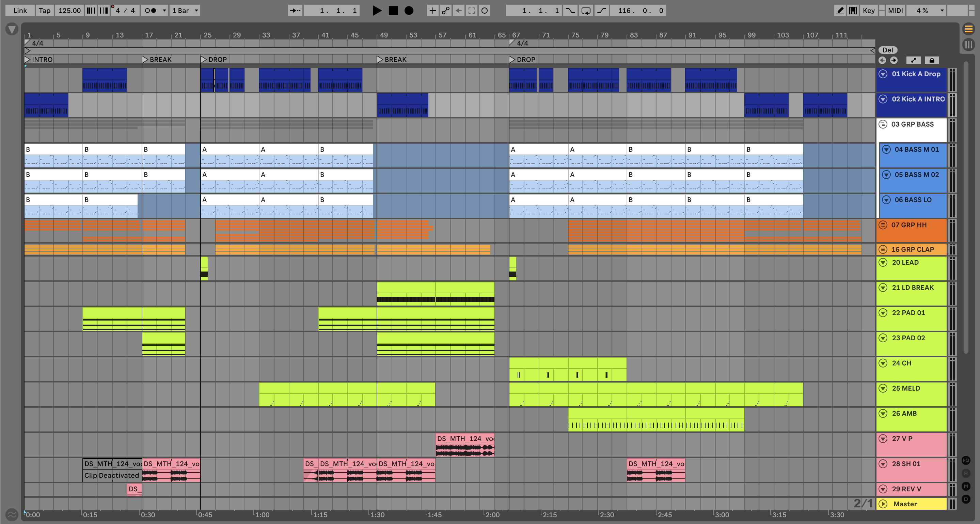Image resolution: width=980 pixels, height=524 pixels.
Task: Enable the Computer MIDI Keyboard icon
Action: [853, 10]
